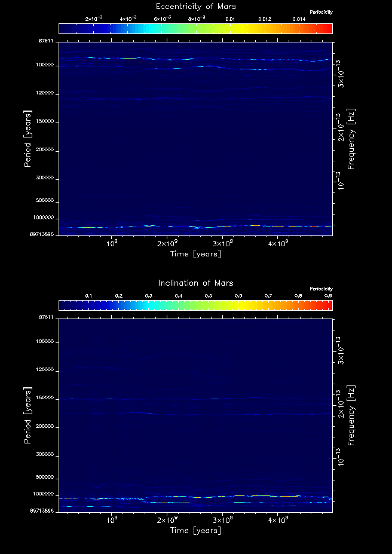The width and height of the screenshot is (392, 554).
Task: Click "Period [years]" axis label of eccentricity plot
Action: [x=27, y=138]
